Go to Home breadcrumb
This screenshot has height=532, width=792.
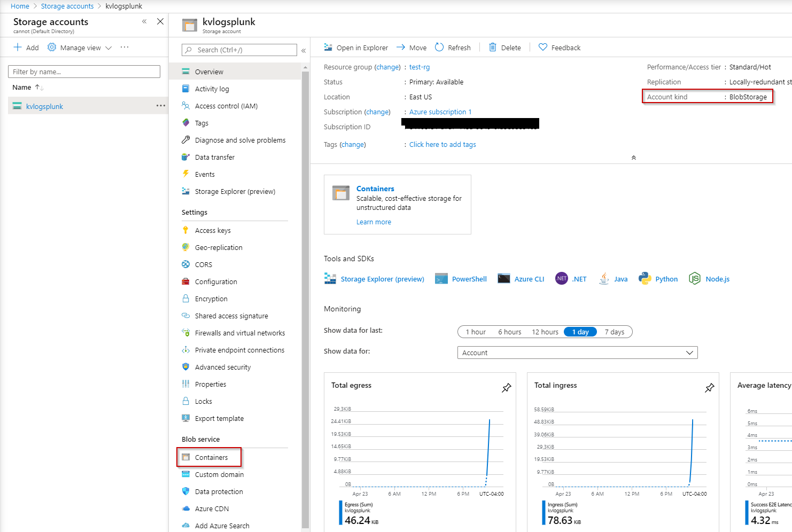20,6
